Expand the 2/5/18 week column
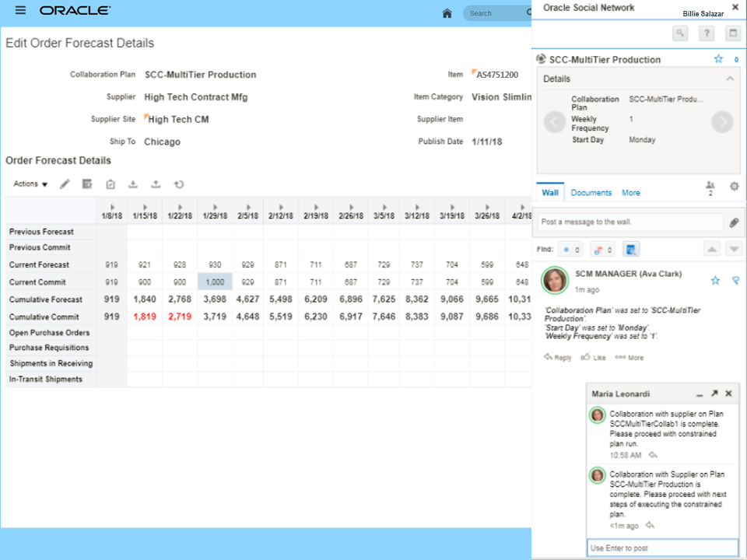Viewport: 747px width, 560px height. (248, 207)
